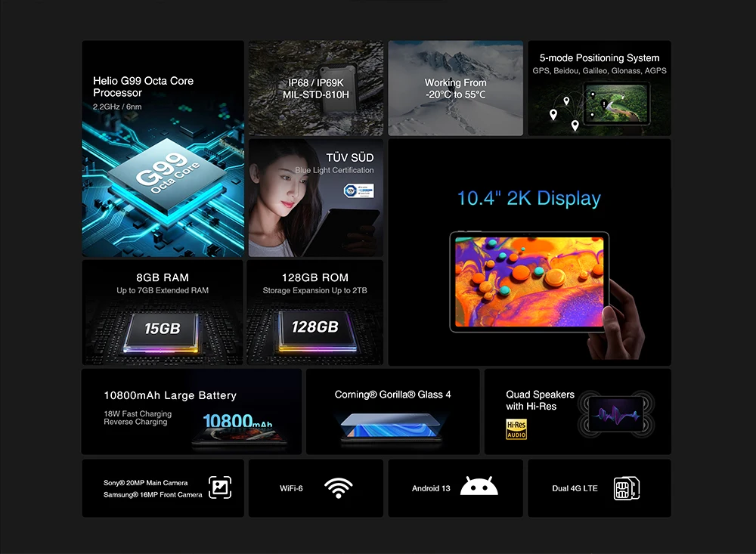Click the dual SIM card icon

point(626,488)
